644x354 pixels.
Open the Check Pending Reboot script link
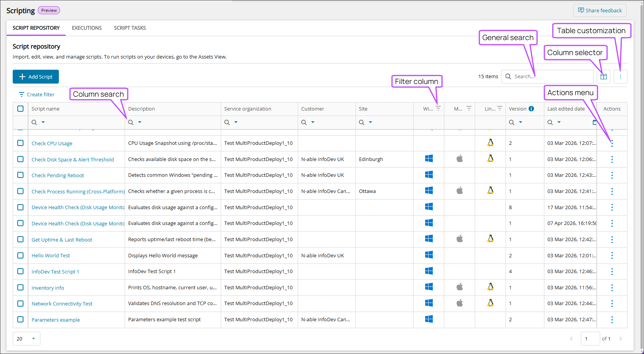pyautogui.click(x=58, y=176)
